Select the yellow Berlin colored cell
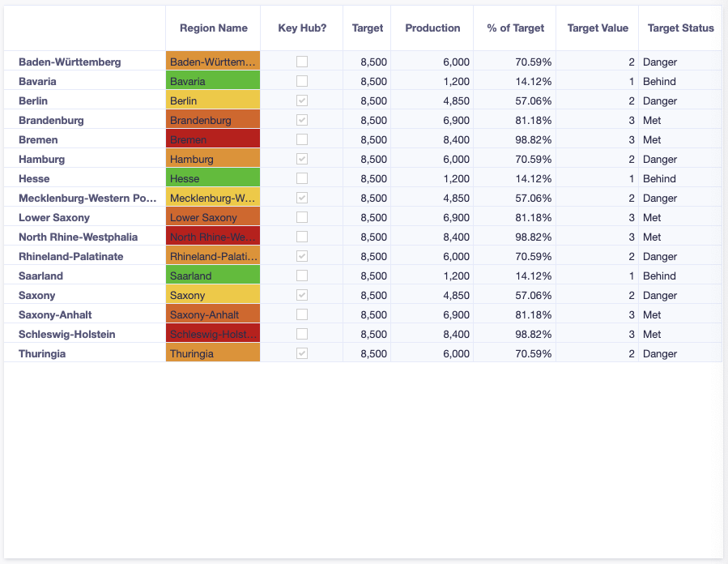Viewport: 728px width, 564px height. click(x=212, y=100)
